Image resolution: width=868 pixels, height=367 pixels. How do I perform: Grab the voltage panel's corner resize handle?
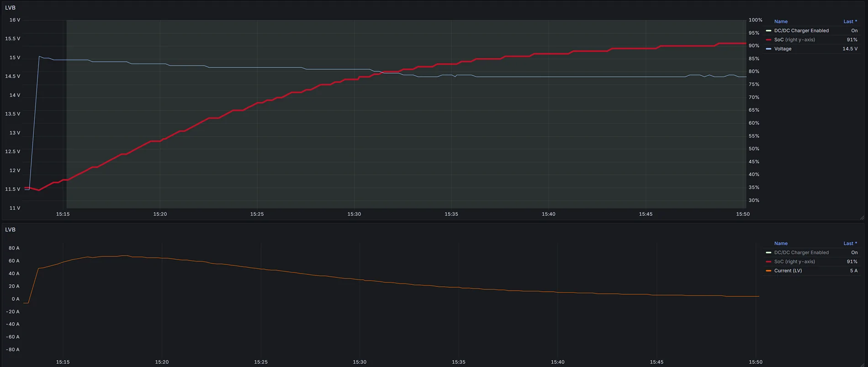coord(862,218)
